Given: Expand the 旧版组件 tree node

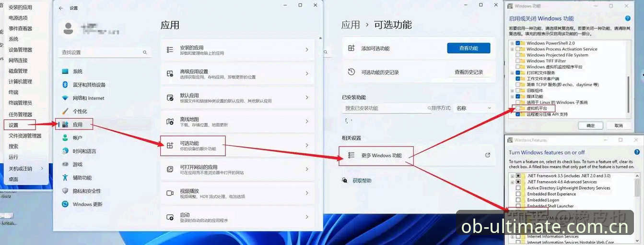Looking at the screenshot, I should tap(512, 90).
